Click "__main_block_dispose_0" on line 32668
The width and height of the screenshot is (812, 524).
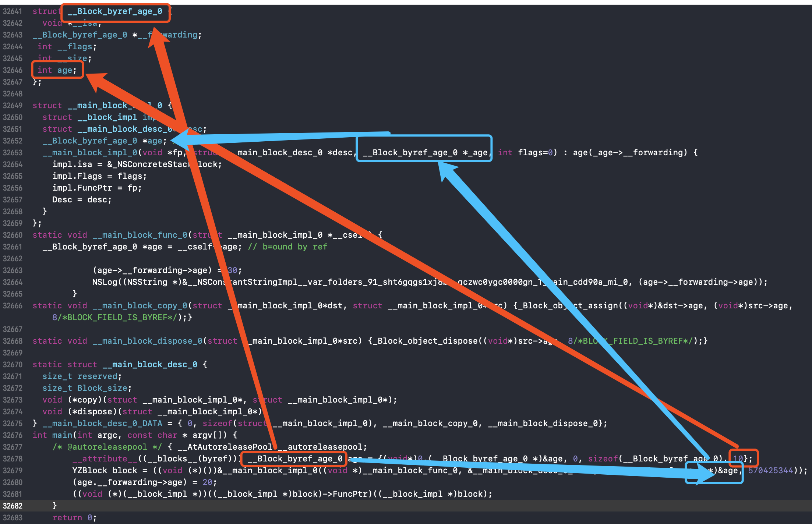pos(147,341)
